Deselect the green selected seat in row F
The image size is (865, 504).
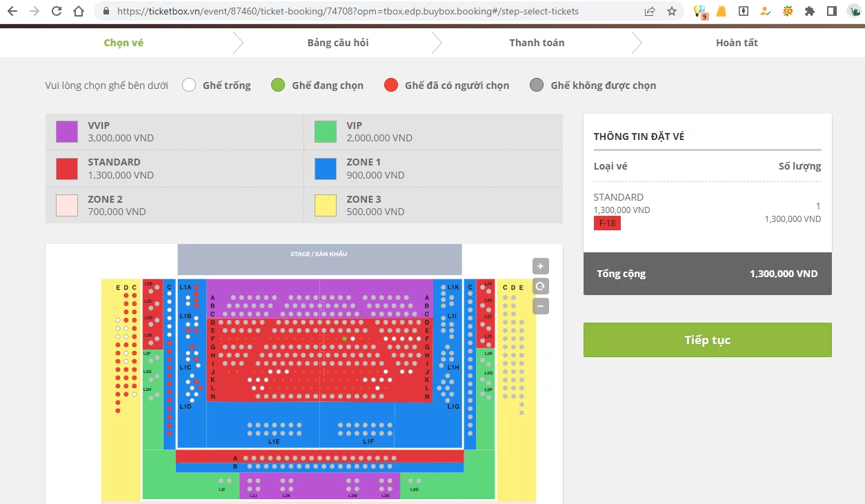coord(344,339)
